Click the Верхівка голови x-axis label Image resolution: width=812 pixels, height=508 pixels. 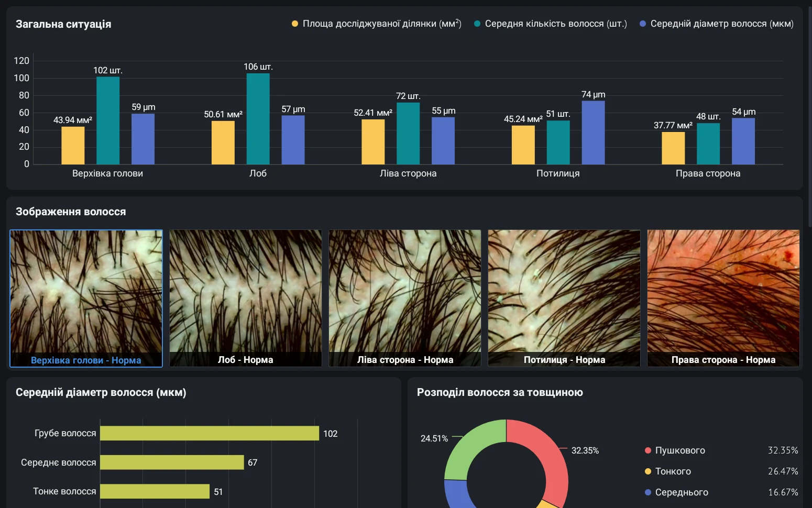click(107, 173)
